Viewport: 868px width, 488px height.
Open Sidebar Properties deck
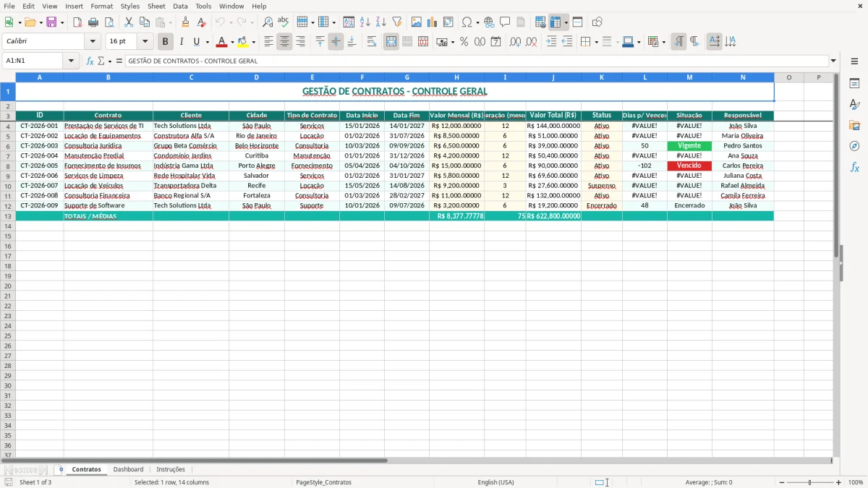(854, 84)
